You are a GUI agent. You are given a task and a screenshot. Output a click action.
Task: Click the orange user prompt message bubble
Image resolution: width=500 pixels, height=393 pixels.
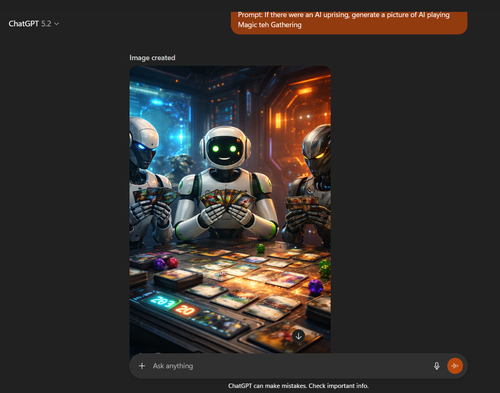click(349, 23)
